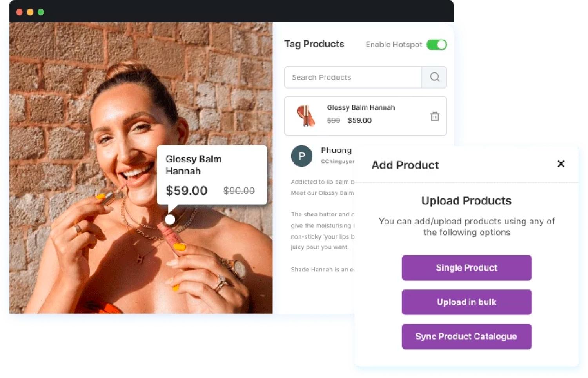
Task: Delete tagged product with trash icon
Action: (434, 116)
